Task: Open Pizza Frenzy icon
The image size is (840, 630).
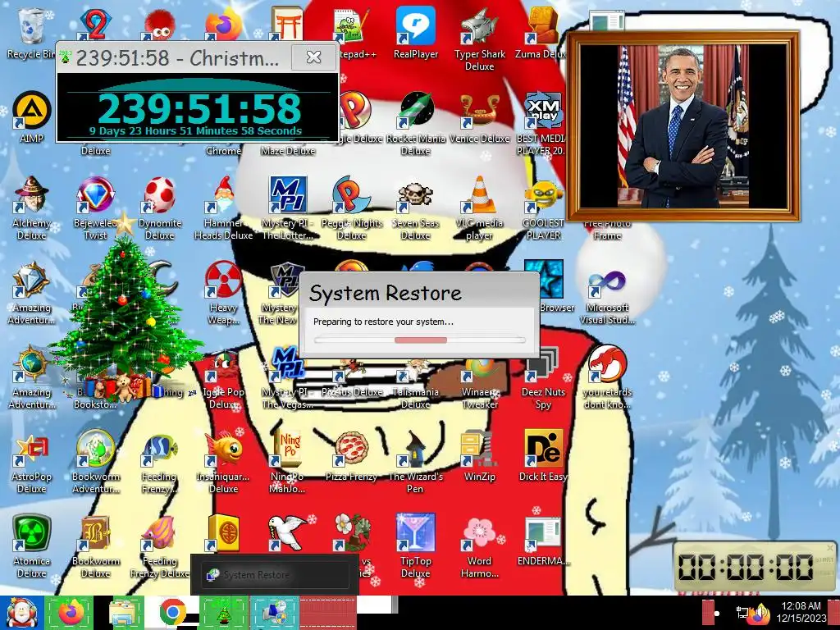Action: (351, 456)
